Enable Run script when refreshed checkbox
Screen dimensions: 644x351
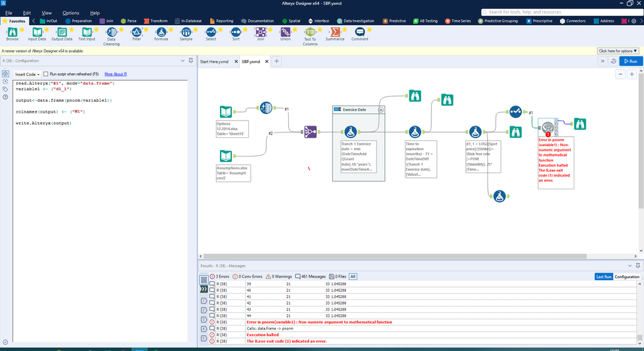[x=46, y=74]
